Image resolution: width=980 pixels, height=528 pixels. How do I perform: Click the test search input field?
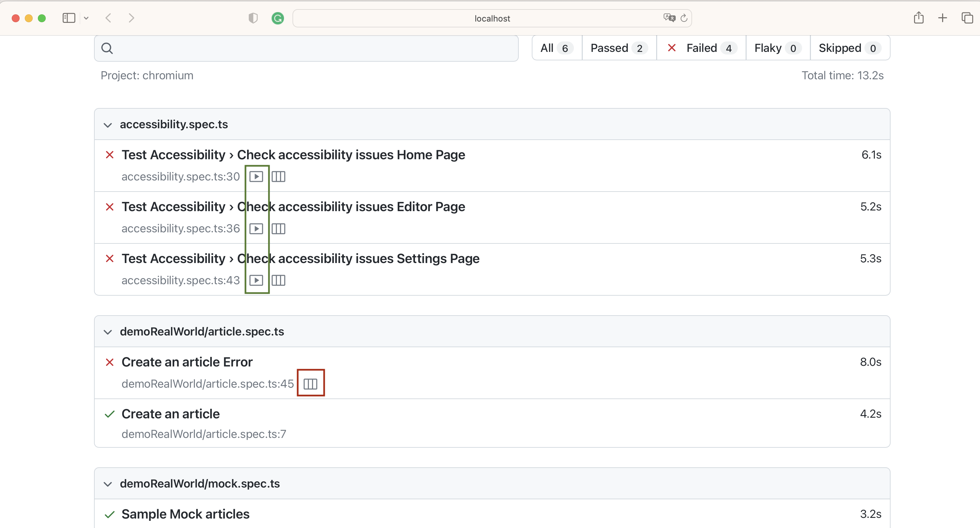[x=304, y=48]
